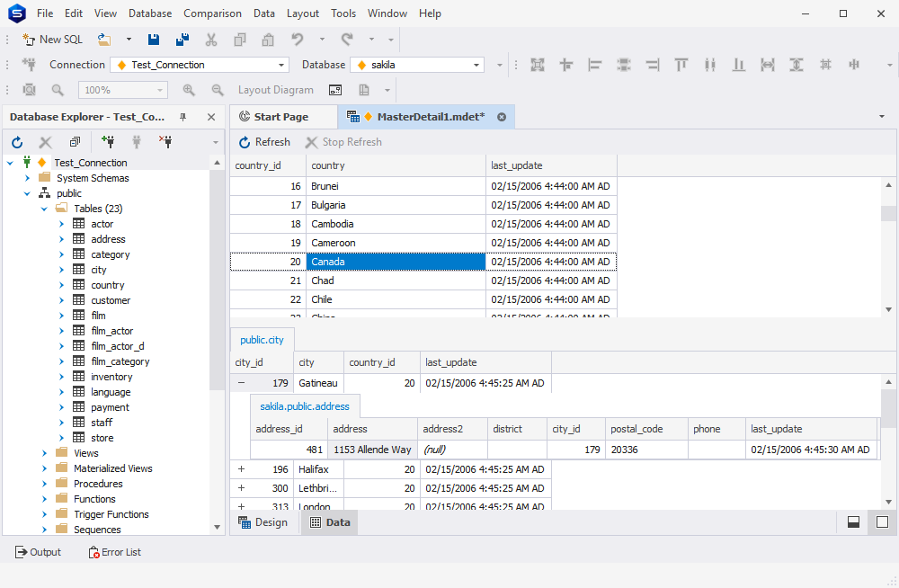Click the Redo arrow icon
The height and width of the screenshot is (588, 899).
click(347, 39)
